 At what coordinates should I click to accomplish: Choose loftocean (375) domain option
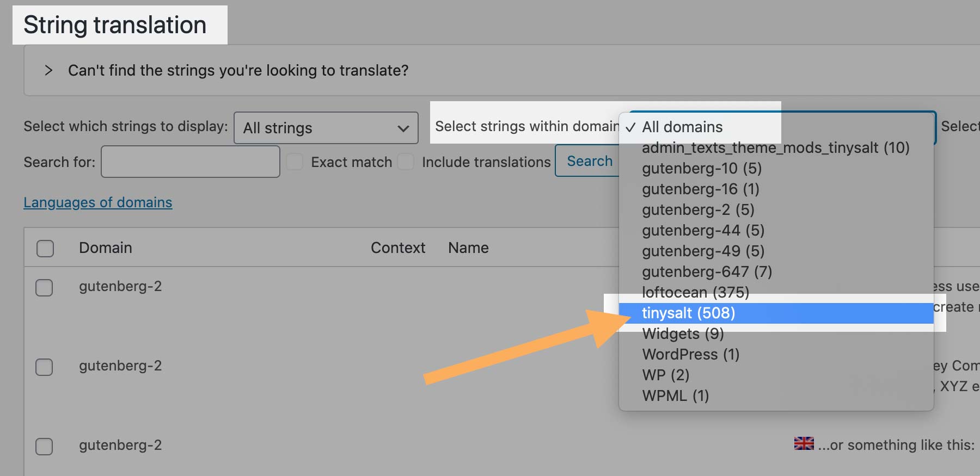tap(776, 292)
